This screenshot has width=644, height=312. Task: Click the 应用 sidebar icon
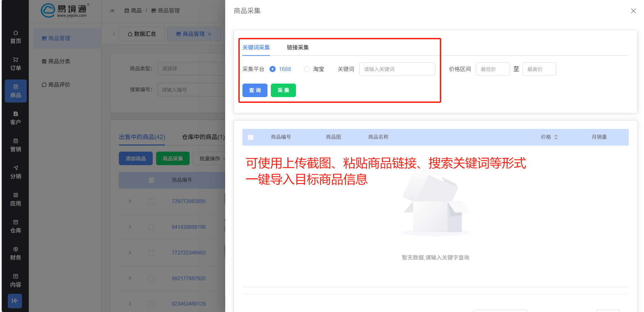point(15,199)
